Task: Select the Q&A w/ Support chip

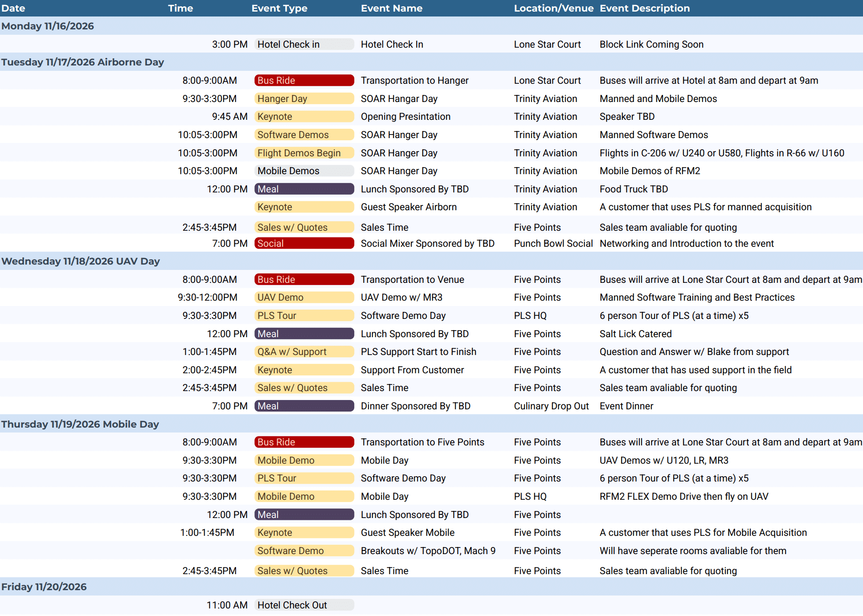Action: point(304,352)
